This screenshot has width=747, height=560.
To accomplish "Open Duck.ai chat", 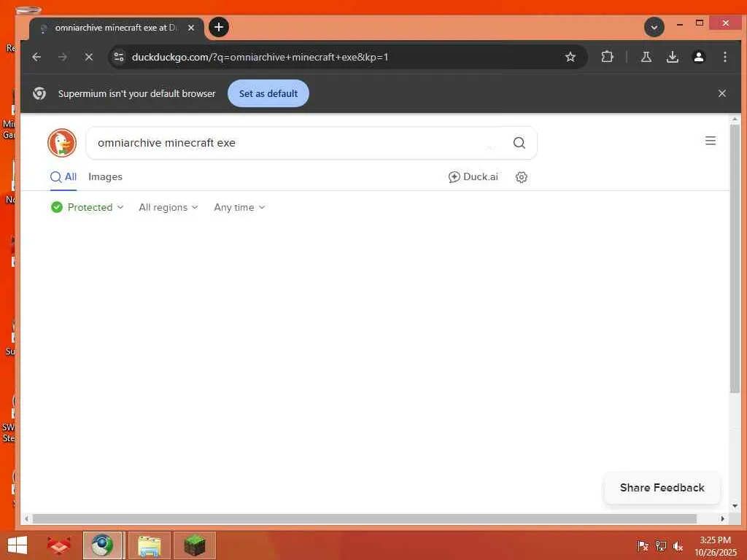I will tap(473, 176).
